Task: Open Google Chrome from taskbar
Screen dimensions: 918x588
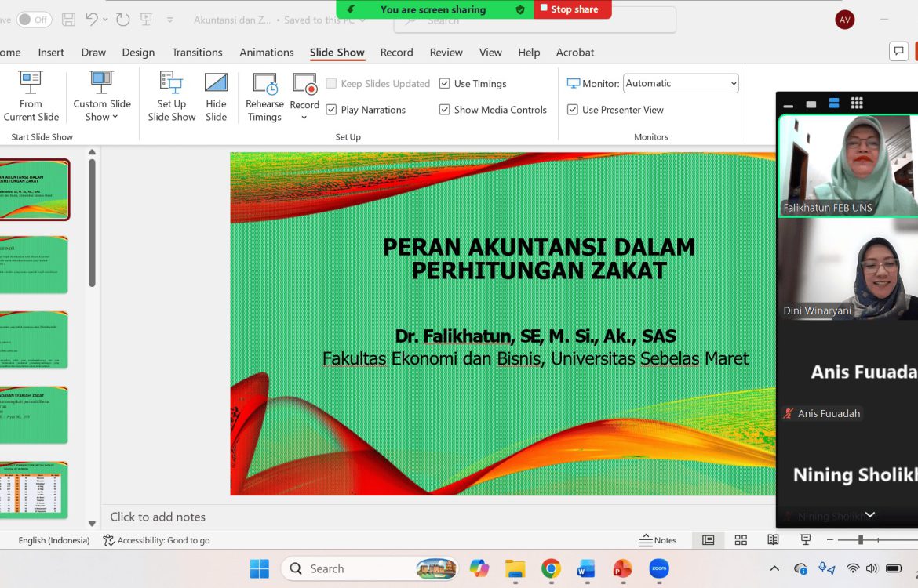Action: [551, 568]
